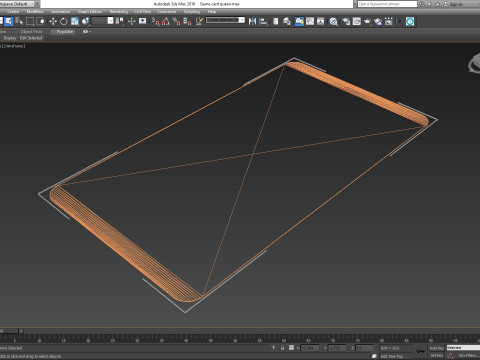Open ribbon display options eye dropdown
Viewport: 480px width, 360px height.
click(86, 32)
